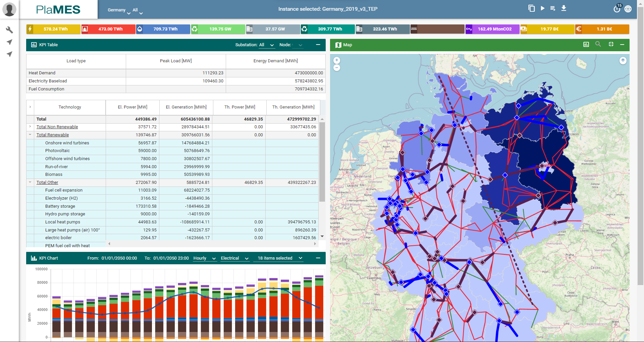Minimize the KPI Chart panel
This screenshot has width=644, height=342.
[318, 258]
